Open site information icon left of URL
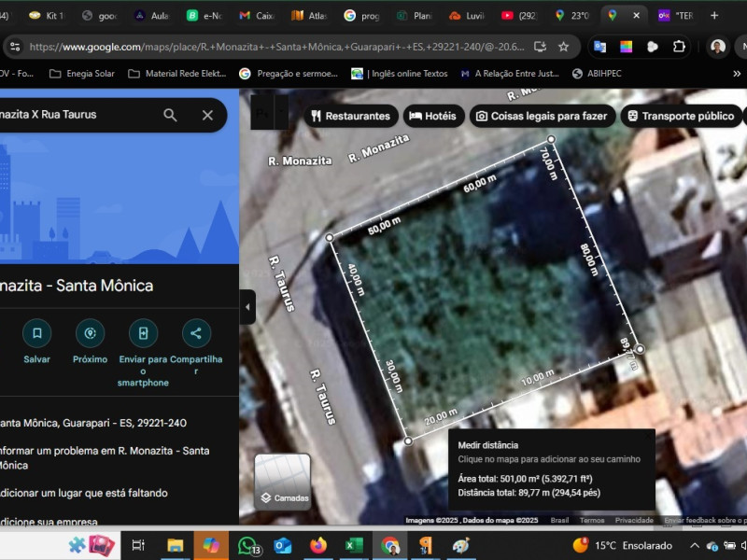Viewport: 747px width, 560px height. coord(15,47)
